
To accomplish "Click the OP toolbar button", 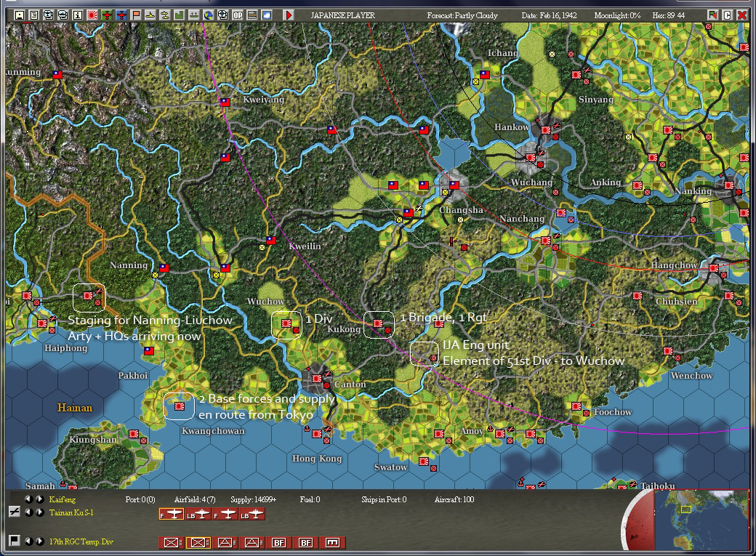I will 238,15.
